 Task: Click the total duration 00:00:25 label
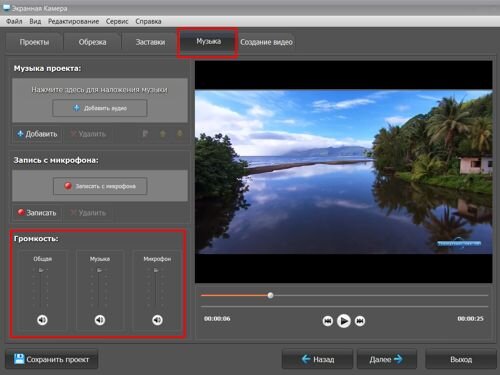[x=470, y=319]
